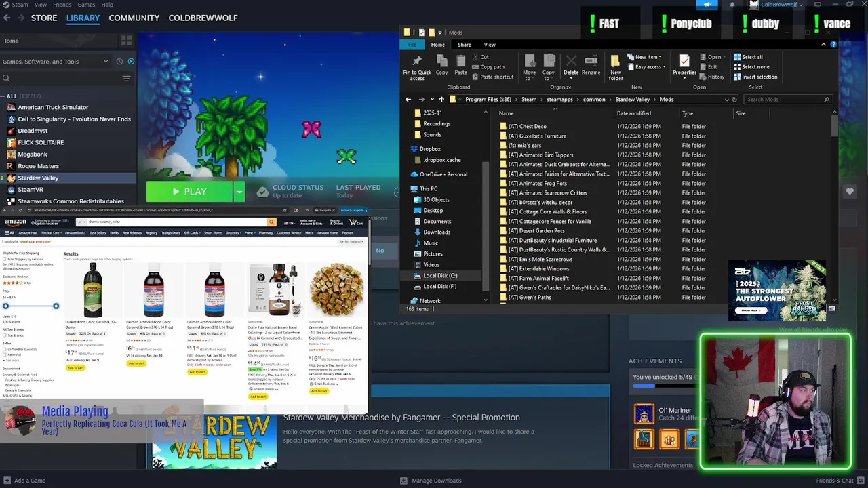Open the Explorer File tab
This screenshot has width=868, height=488.
412,45
